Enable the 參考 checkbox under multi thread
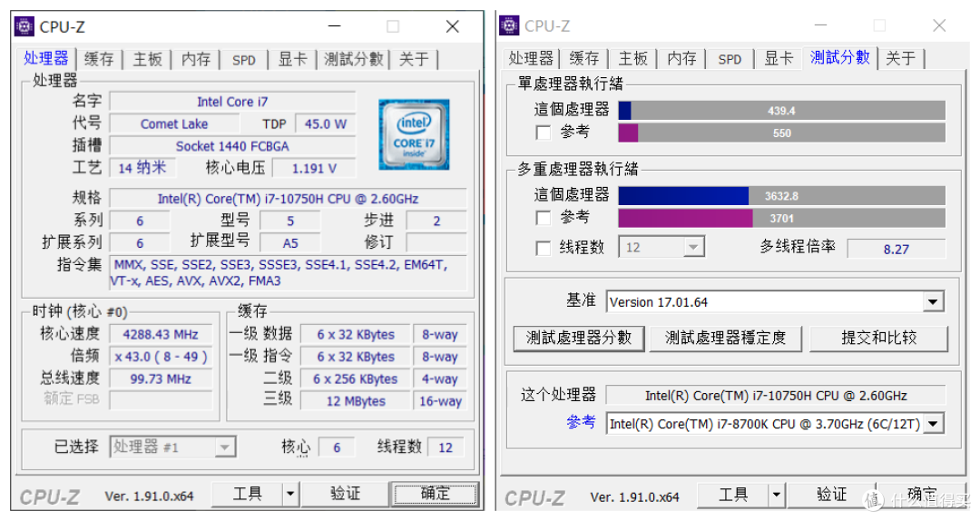Image resolution: width=980 pixels, height=521 pixels. click(544, 218)
